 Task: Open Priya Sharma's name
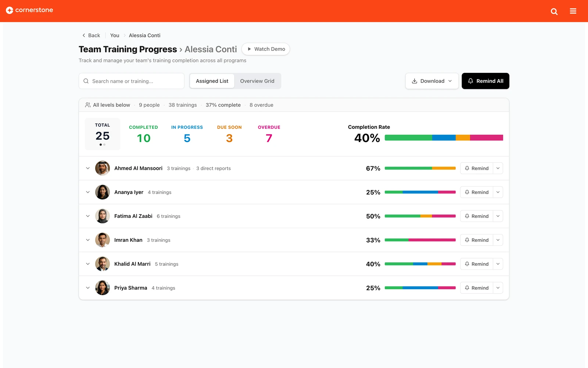click(x=130, y=288)
